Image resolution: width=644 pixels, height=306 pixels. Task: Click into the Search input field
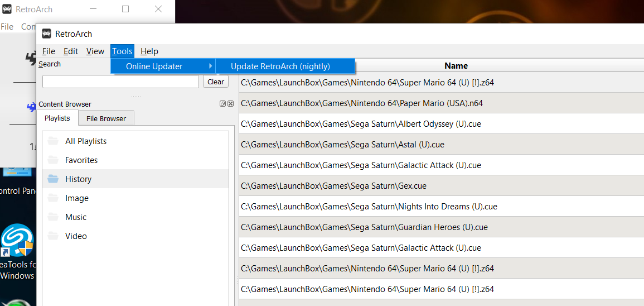click(121, 82)
